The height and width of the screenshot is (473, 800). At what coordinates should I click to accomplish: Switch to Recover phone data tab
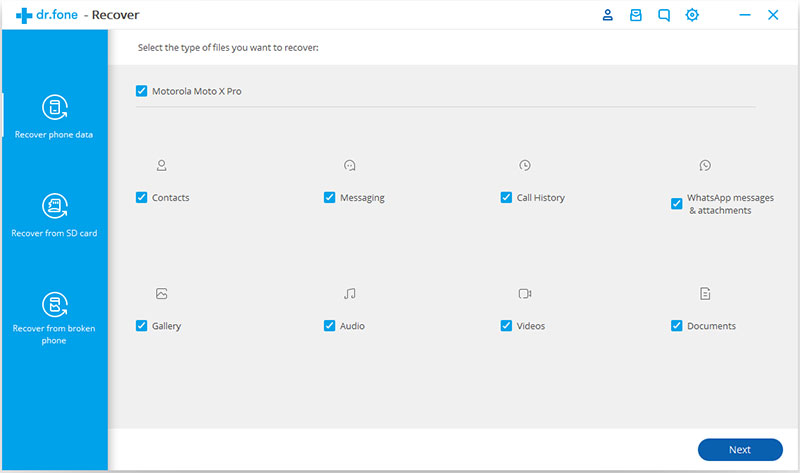(x=54, y=116)
